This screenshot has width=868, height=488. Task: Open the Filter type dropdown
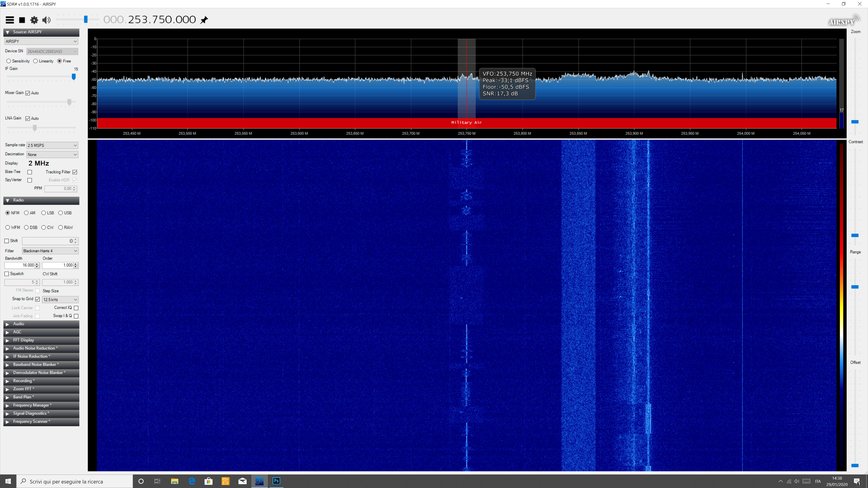coord(50,251)
